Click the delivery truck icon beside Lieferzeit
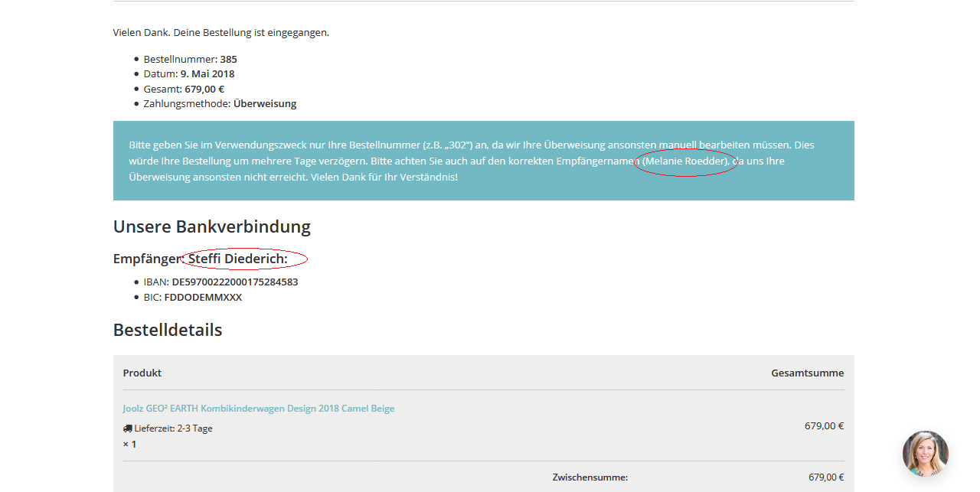Viewport: 980px width, 492px height. click(127, 428)
